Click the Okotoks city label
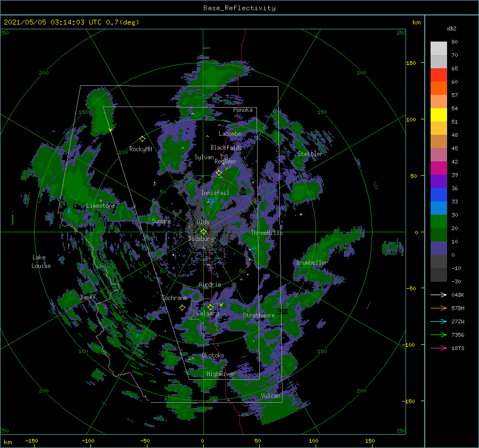The height and width of the screenshot is (448, 479). pos(213,355)
